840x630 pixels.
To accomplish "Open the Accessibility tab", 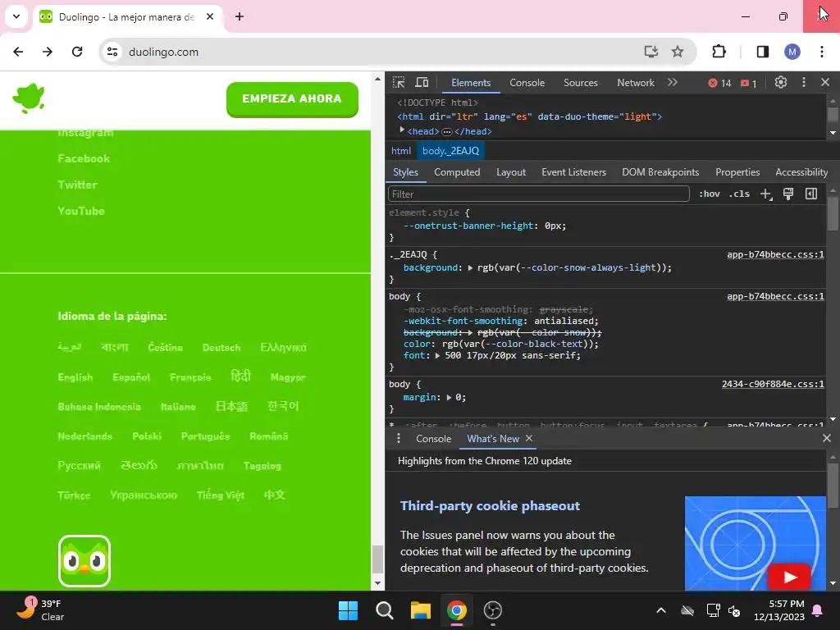I will pyautogui.click(x=801, y=172).
